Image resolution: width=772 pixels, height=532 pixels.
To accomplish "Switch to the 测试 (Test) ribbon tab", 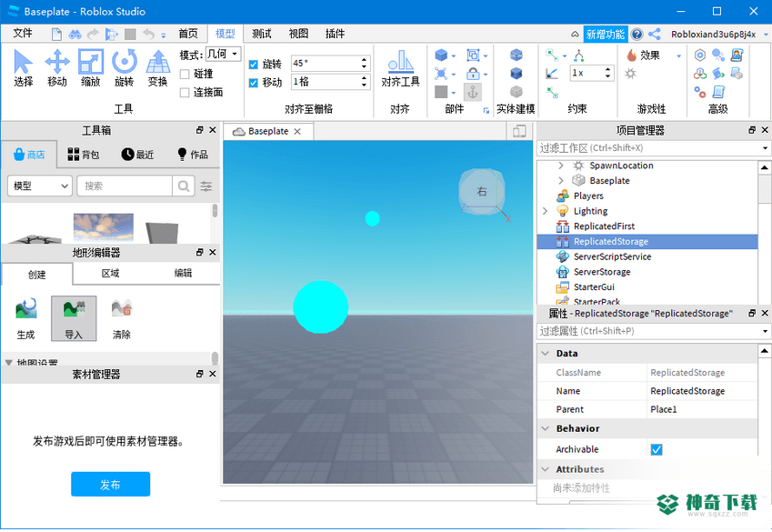I will (x=262, y=34).
